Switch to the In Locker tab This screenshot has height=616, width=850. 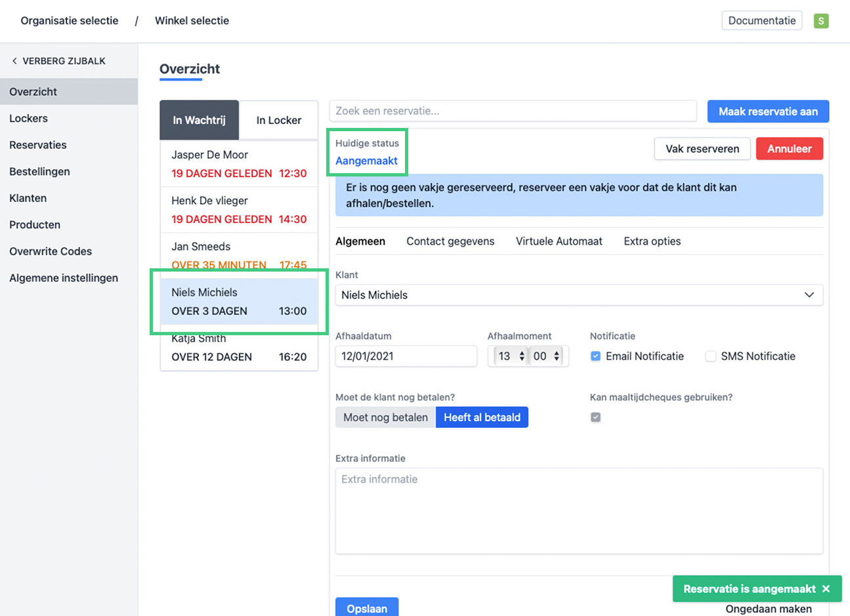point(278,120)
